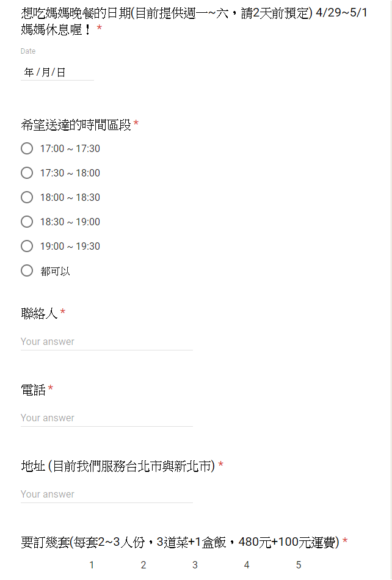Click the 月 segment of the date field
The image size is (392, 580).
(46, 72)
